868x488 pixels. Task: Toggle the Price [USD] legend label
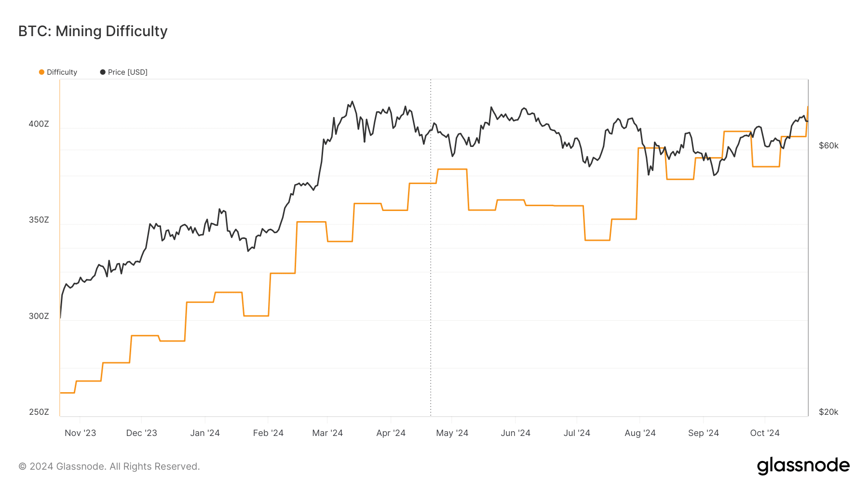coord(127,72)
